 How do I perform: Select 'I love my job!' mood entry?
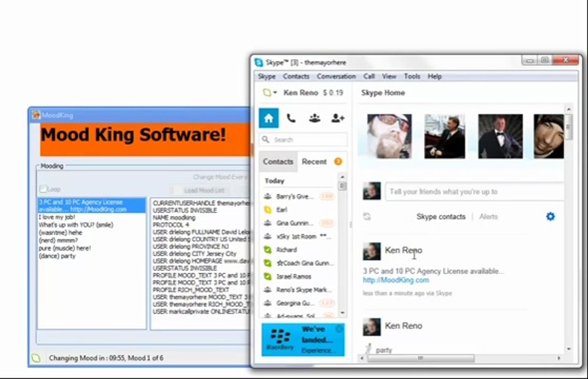57,217
